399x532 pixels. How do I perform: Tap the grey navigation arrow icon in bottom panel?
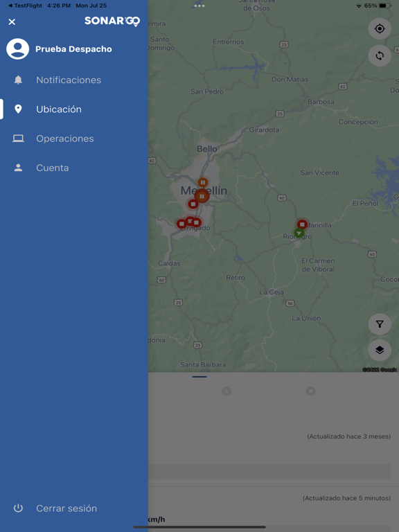[227, 391]
